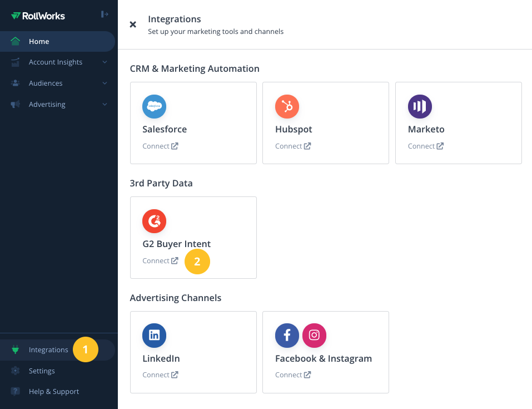Click the G2 Buyer Intent card title
Viewport: 532px width, 409px height.
pos(176,244)
